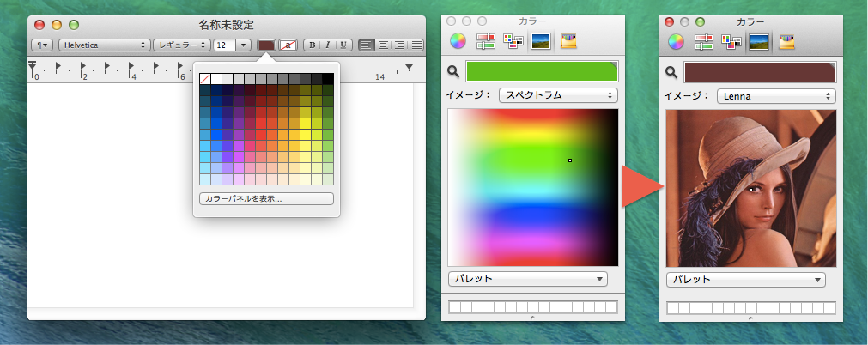Screen dimensions: 868x345
Task: Select color sliders mode in the spectrum color panel
Action: (485, 41)
